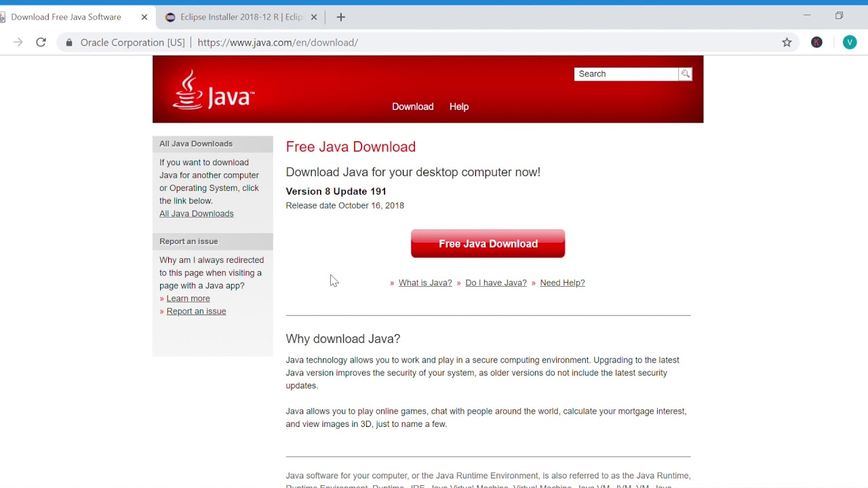Click the Need Help? link

coord(562,283)
